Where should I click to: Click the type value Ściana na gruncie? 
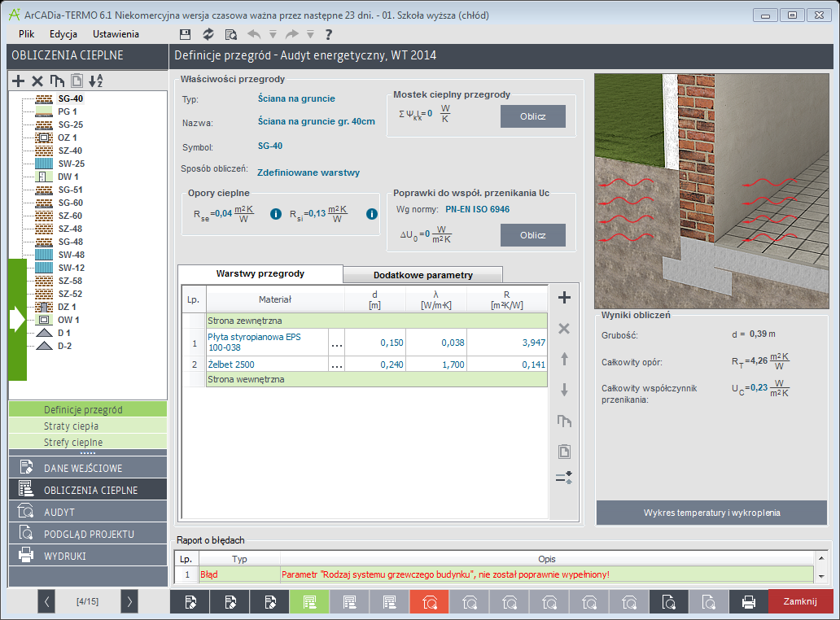pos(296,98)
